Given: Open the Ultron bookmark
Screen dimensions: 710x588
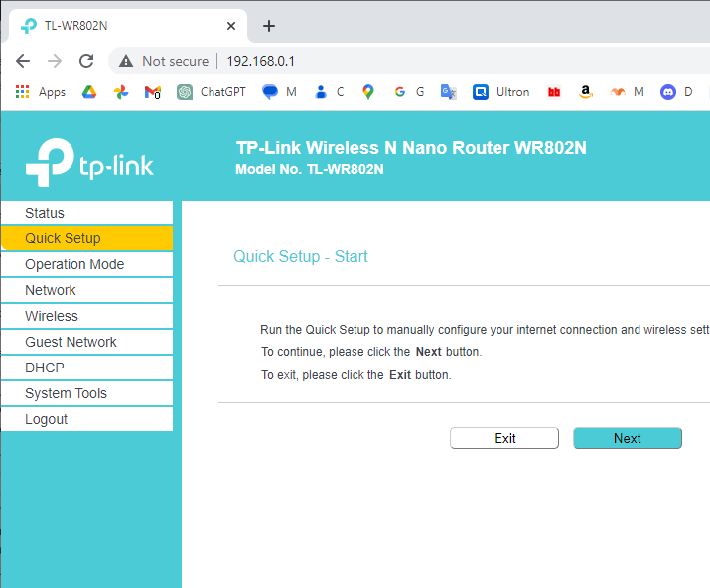Looking at the screenshot, I should pos(500,92).
